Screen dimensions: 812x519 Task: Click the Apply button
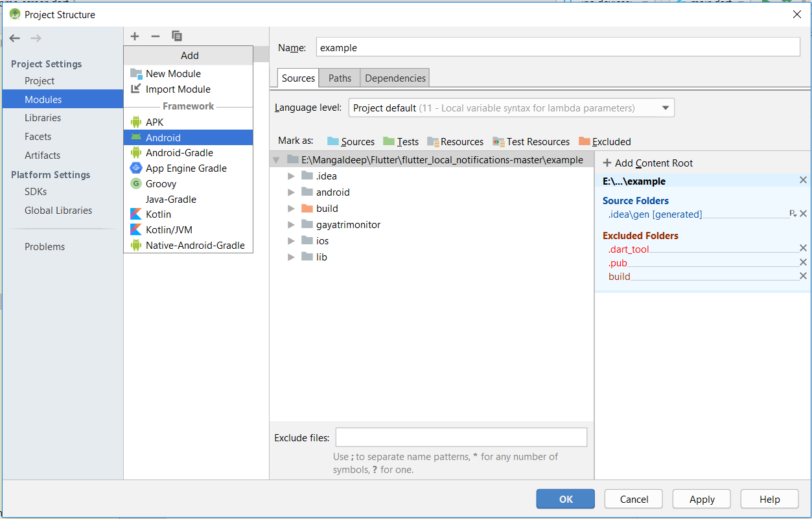(x=702, y=499)
